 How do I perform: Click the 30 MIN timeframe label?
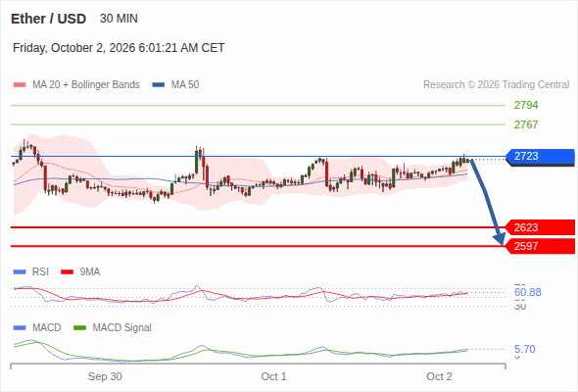point(119,19)
